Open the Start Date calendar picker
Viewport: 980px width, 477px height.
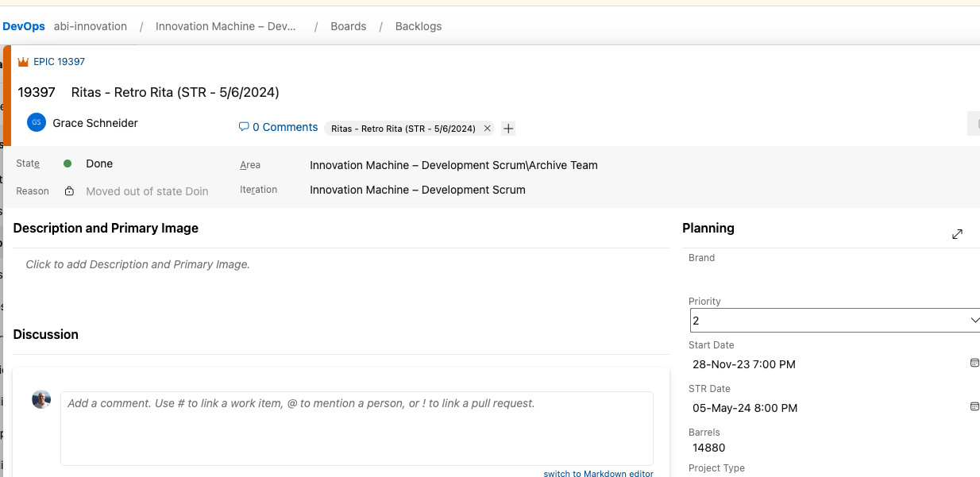point(974,363)
